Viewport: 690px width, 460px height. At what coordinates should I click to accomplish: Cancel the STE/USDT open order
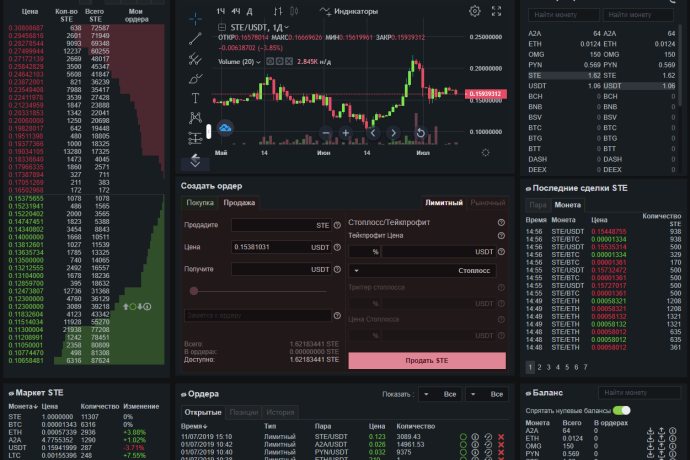(501, 437)
